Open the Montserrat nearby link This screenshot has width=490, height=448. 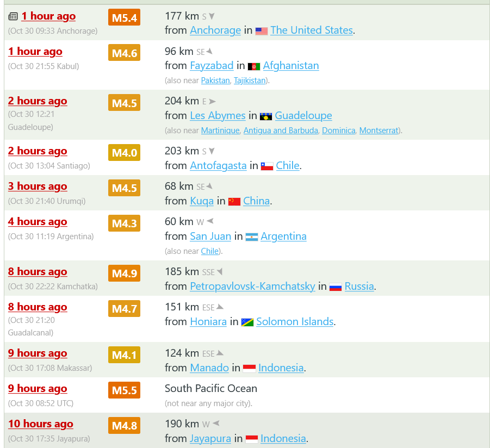(x=379, y=130)
